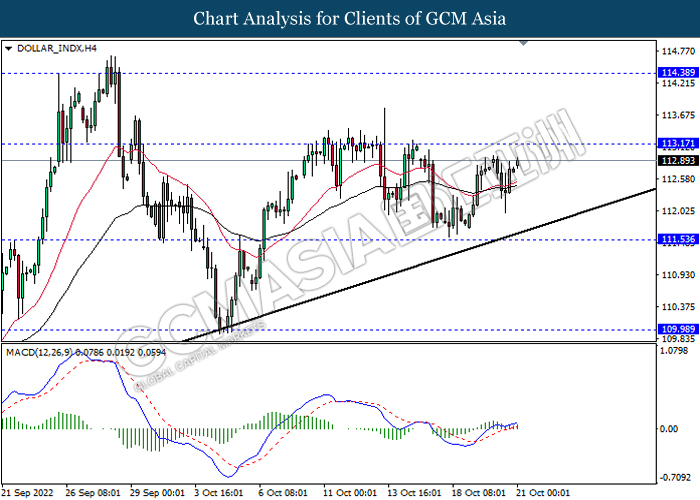The width and height of the screenshot is (700, 500).
Task: Click the 11 Oct 00:01 time label
Action: click(350, 493)
